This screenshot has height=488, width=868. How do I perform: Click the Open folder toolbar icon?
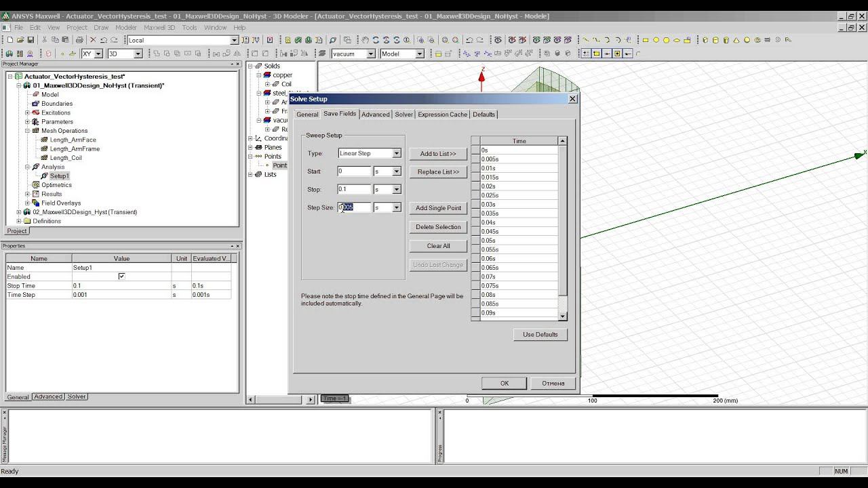pyautogui.click(x=20, y=40)
